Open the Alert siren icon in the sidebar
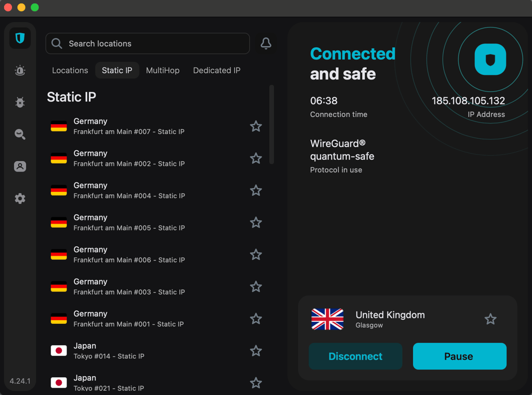The height and width of the screenshot is (395, 532). (x=20, y=70)
